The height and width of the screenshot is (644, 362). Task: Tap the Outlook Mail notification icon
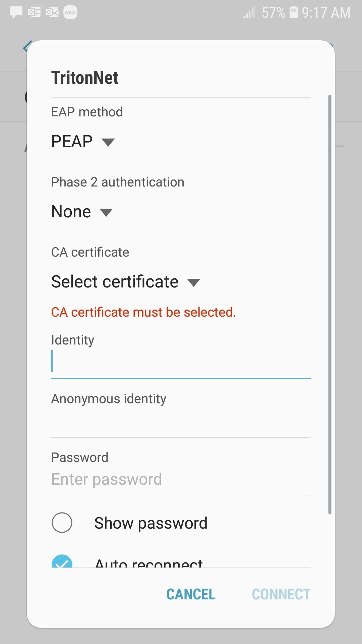[x=53, y=12]
